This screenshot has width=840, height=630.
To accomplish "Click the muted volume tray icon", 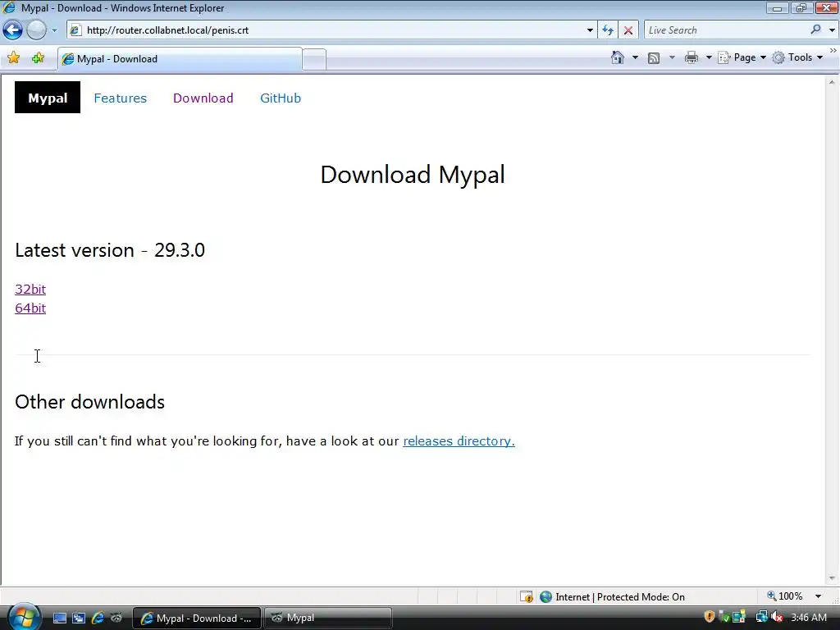I will point(777,617).
